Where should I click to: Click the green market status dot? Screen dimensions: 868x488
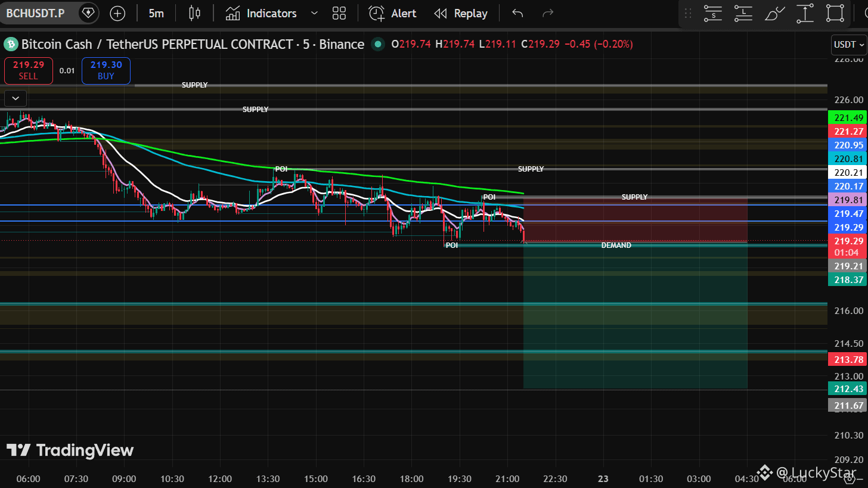pyautogui.click(x=377, y=44)
